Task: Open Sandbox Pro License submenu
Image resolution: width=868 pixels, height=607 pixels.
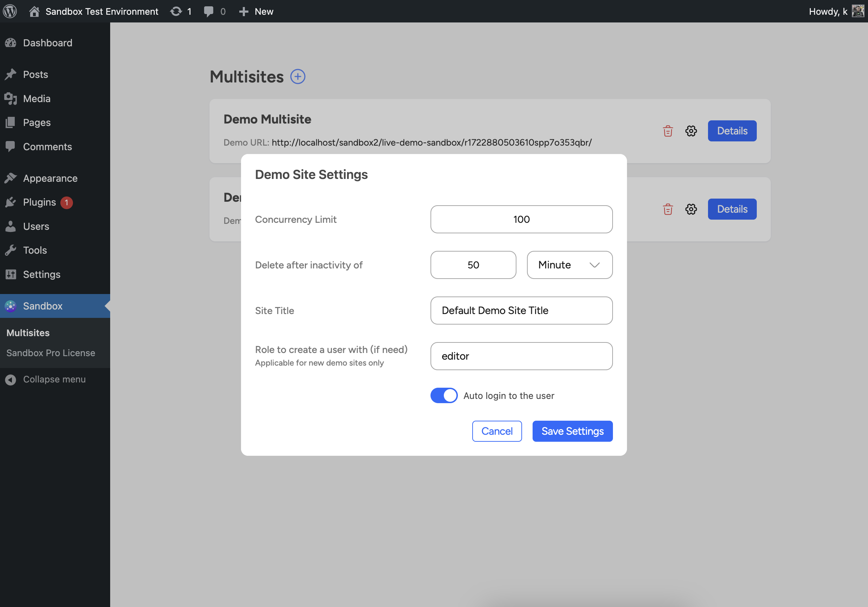Action: tap(51, 353)
